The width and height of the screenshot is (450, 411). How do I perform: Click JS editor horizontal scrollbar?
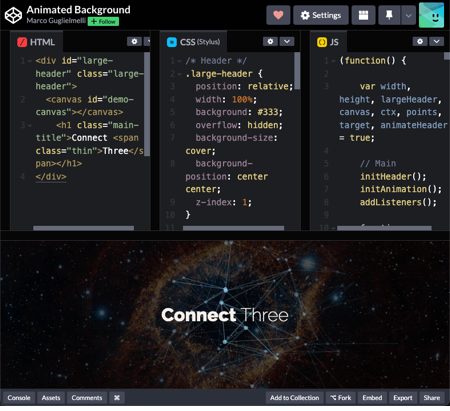[384, 228]
